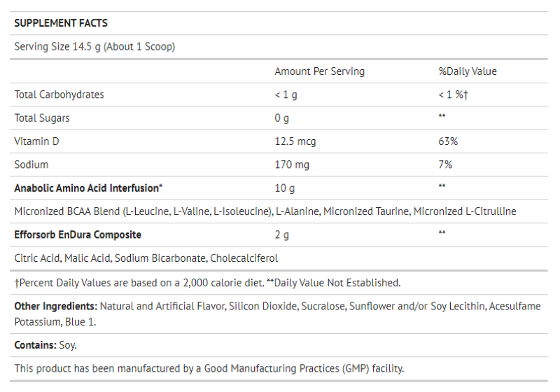Click the %Daily Value column header
560x392 pixels.
tap(467, 71)
